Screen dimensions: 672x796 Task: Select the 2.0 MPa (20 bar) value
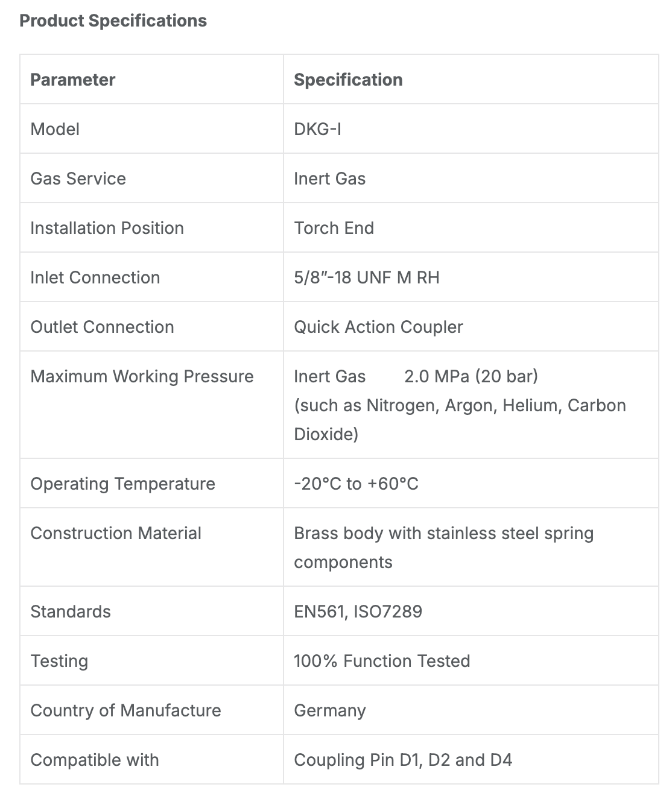tap(471, 376)
